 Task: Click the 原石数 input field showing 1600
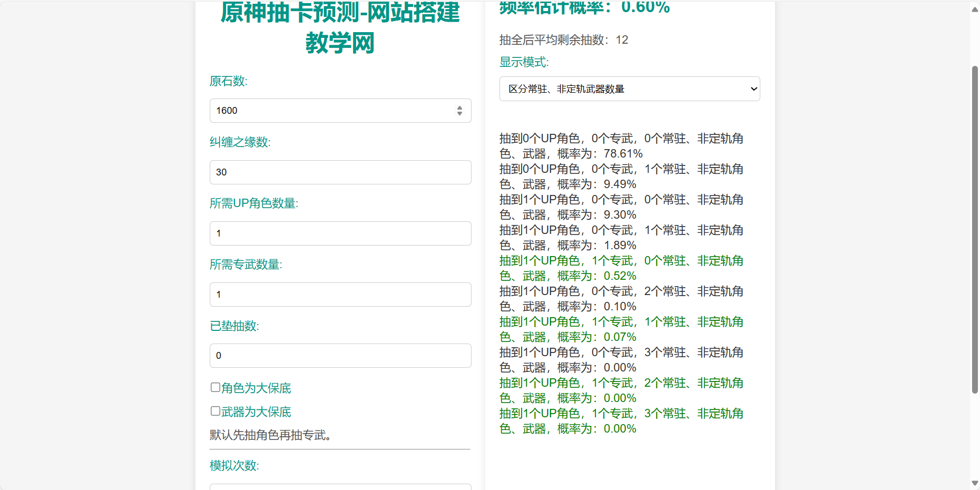point(340,111)
